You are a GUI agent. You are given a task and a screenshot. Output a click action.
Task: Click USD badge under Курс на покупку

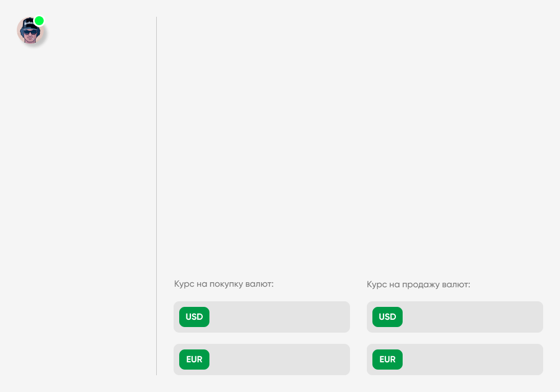pos(194,317)
